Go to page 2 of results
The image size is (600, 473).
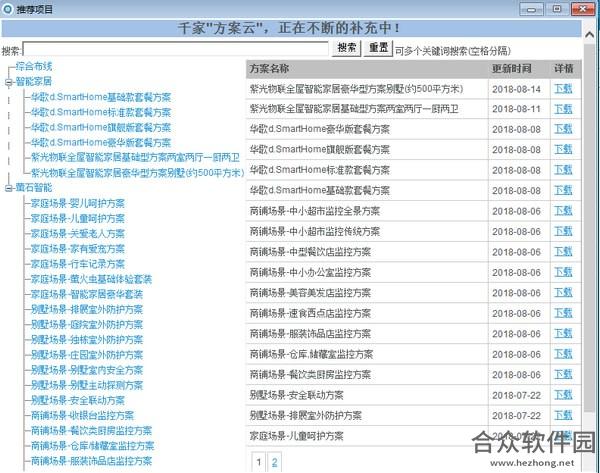274,462
